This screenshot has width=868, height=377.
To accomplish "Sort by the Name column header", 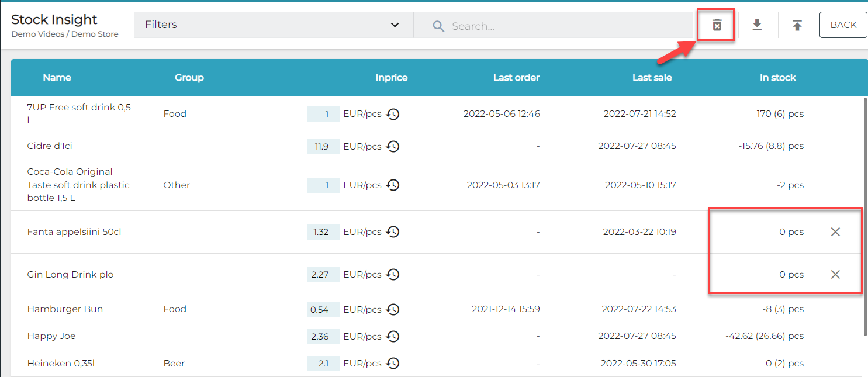I will click(x=57, y=77).
